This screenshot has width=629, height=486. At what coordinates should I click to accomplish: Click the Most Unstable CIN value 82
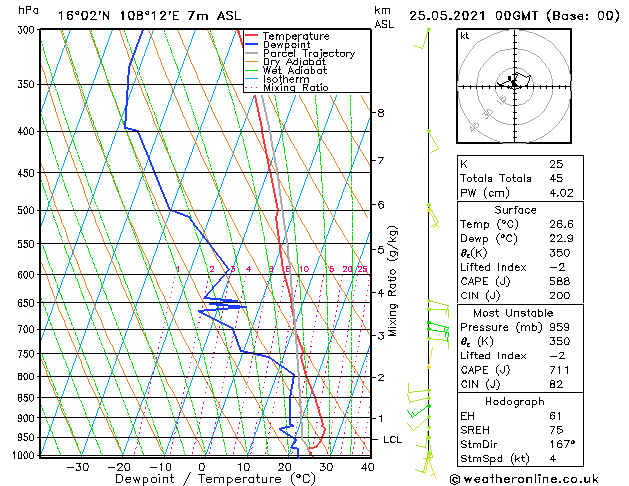coord(556,385)
